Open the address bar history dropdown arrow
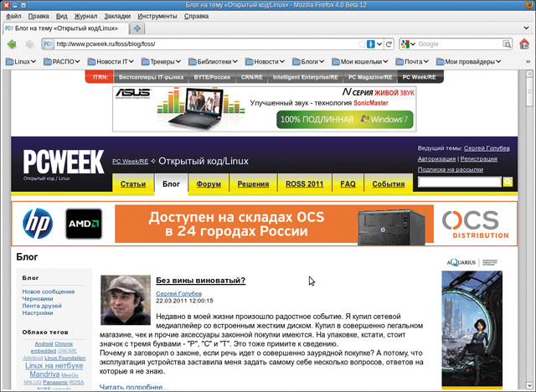536x392 pixels. (x=379, y=44)
